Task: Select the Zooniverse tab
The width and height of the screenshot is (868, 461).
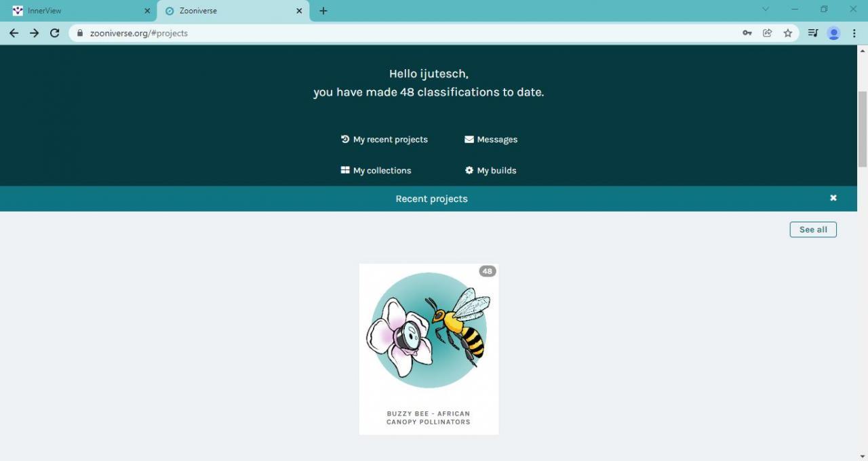Action: pos(233,11)
